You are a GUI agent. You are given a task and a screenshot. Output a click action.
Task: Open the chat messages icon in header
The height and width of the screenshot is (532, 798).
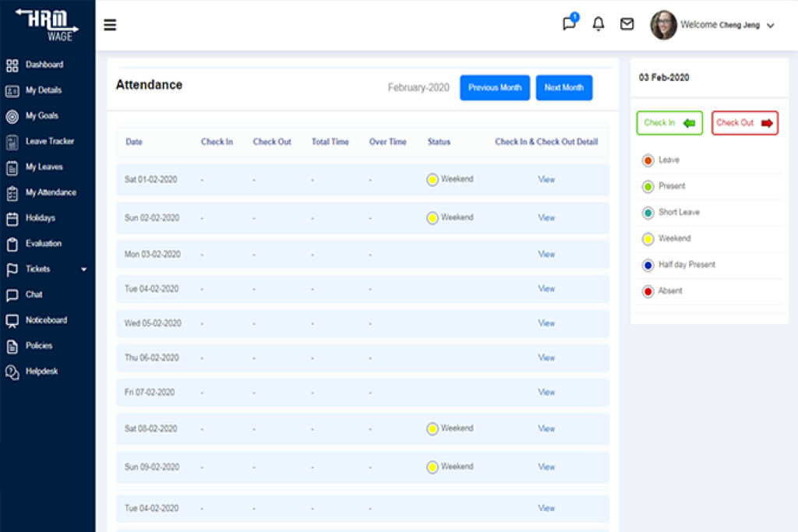click(570, 23)
